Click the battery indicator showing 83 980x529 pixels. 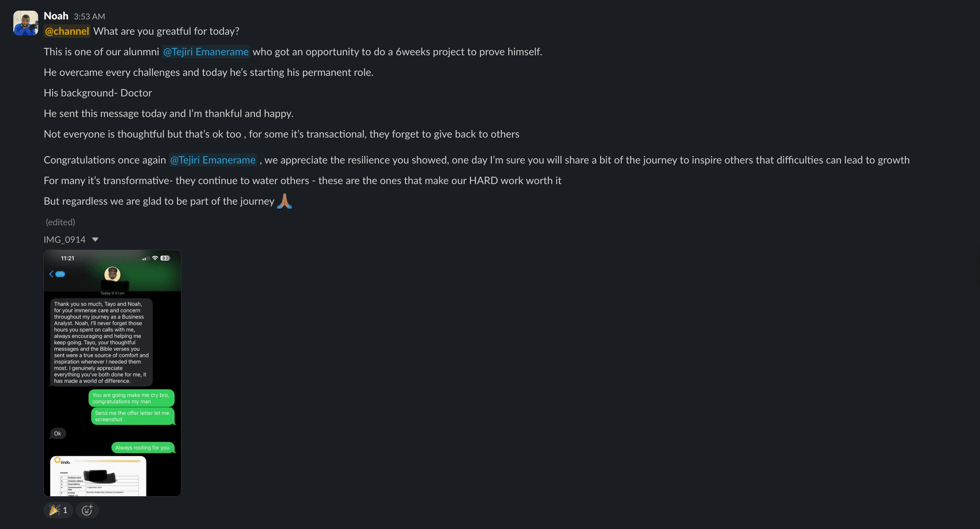click(165, 258)
